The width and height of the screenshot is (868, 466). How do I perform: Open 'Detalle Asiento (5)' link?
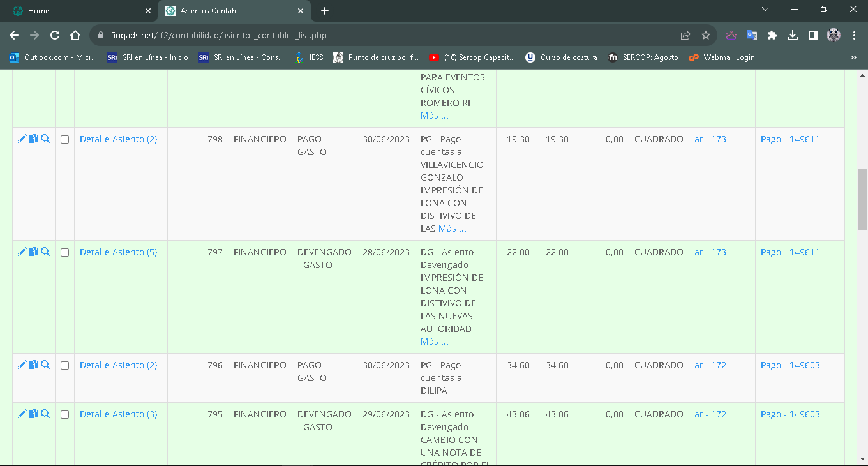118,252
